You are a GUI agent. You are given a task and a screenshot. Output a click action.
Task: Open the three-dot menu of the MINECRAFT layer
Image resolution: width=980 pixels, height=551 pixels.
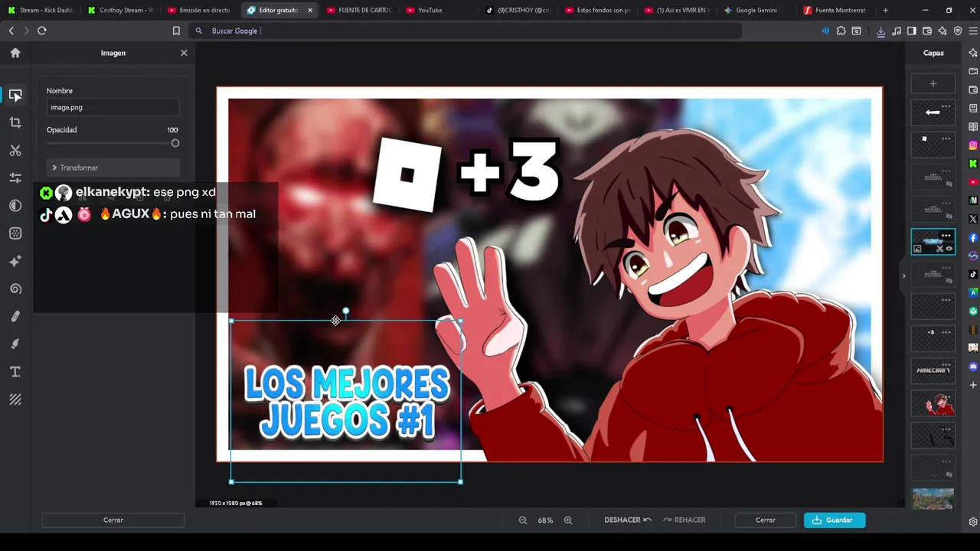pos(946,364)
